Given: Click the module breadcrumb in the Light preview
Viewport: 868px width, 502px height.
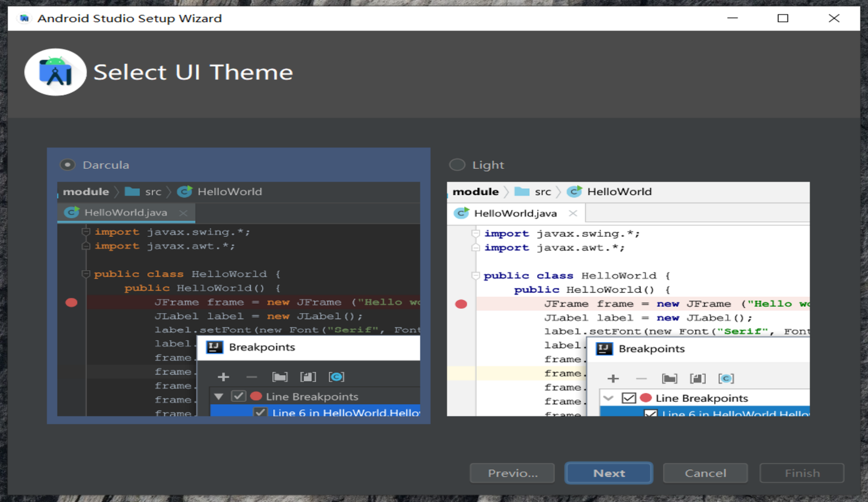Looking at the screenshot, I should [x=476, y=191].
